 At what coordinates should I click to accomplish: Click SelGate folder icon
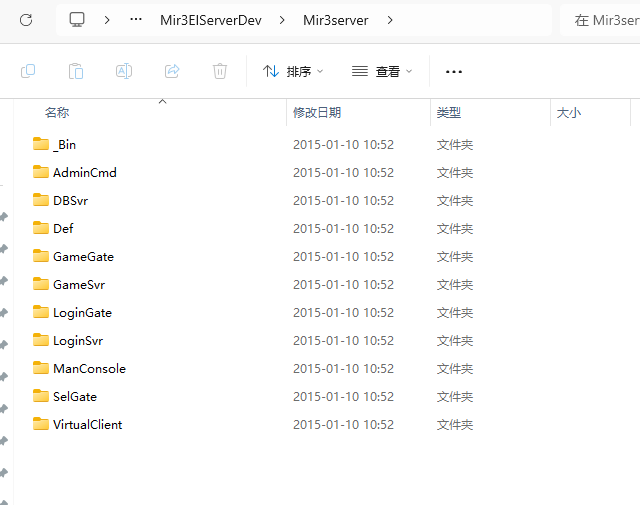point(41,396)
